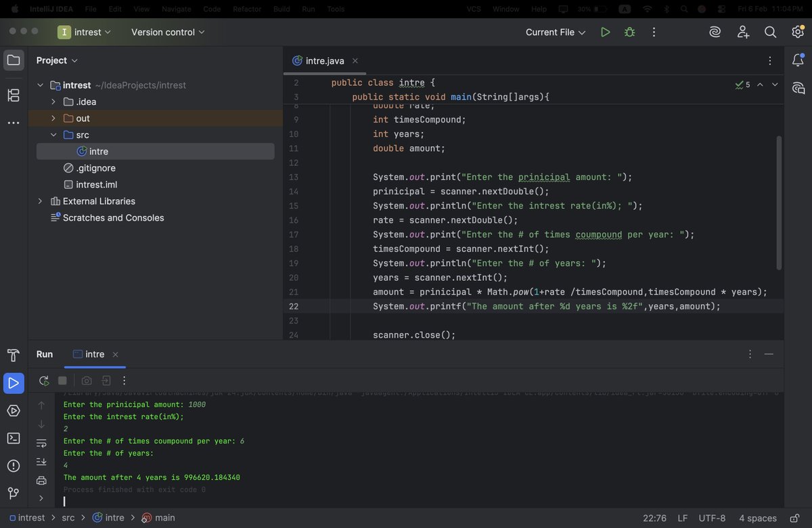Open the Structure tool window

click(13, 95)
